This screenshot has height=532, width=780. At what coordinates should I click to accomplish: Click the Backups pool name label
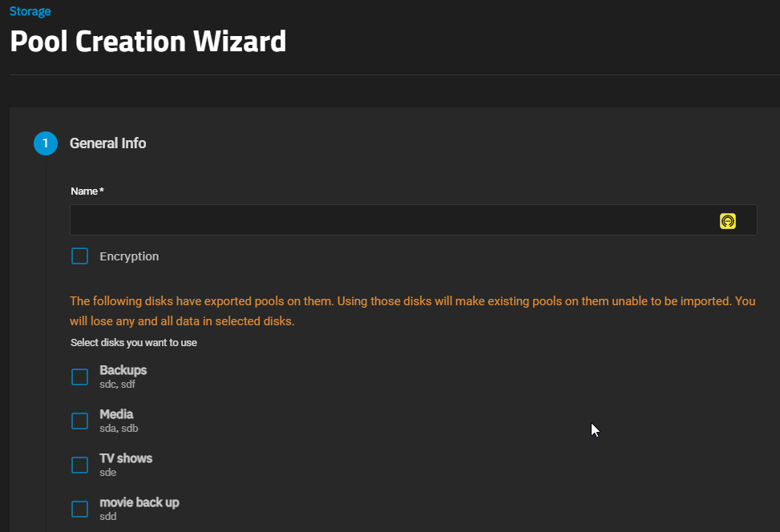click(123, 370)
